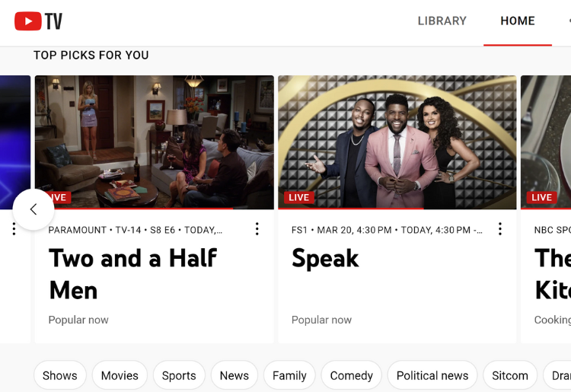Filter by Shows category
The image size is (571, 392).
pos(59,375)
